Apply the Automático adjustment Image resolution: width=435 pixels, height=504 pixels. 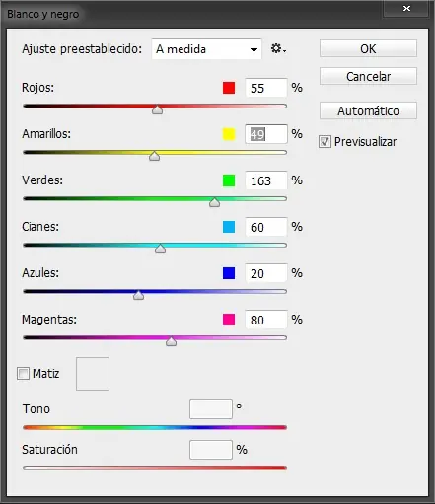tap(368, 110)
